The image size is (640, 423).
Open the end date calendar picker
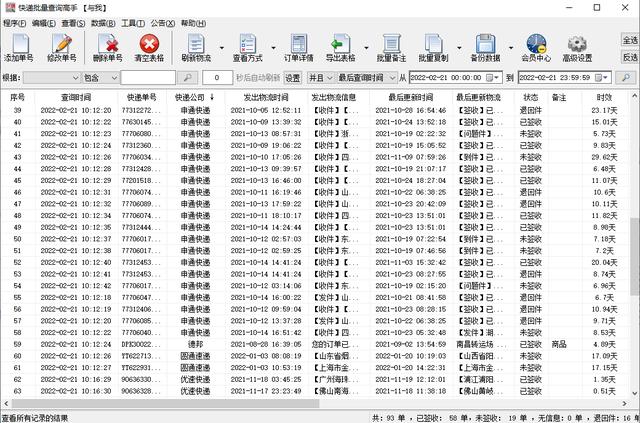[x=602, y=78]
